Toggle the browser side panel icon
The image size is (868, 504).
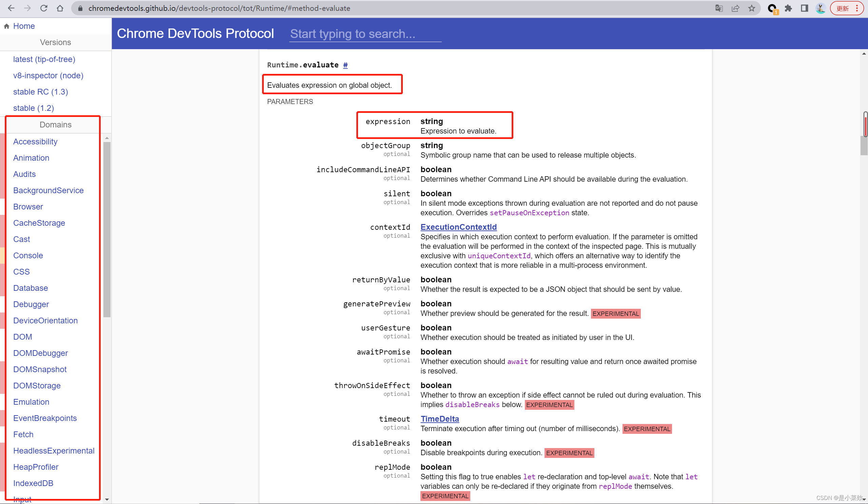pyautogui.click(x=805, y=8)
